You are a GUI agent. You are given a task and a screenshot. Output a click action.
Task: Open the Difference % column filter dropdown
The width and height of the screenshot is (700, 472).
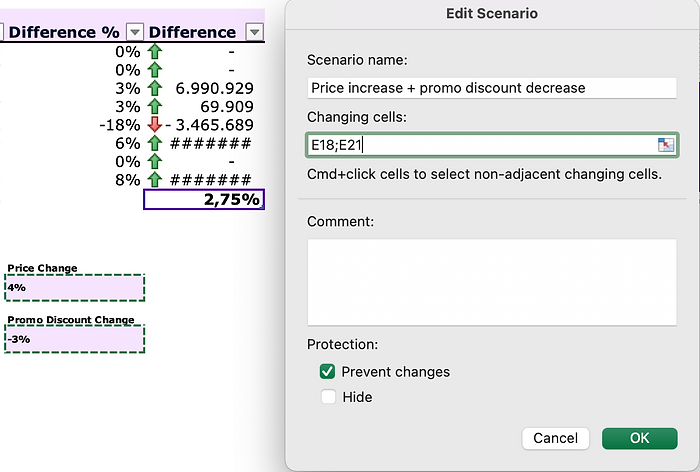tap(136, 32)
